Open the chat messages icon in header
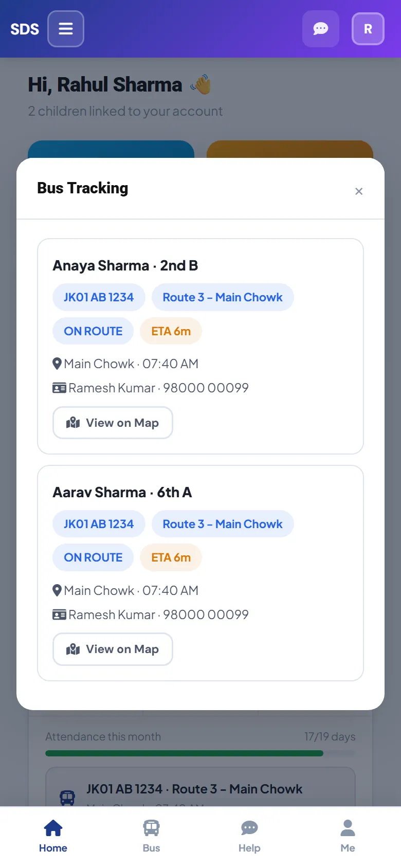 tap(321, 29)
